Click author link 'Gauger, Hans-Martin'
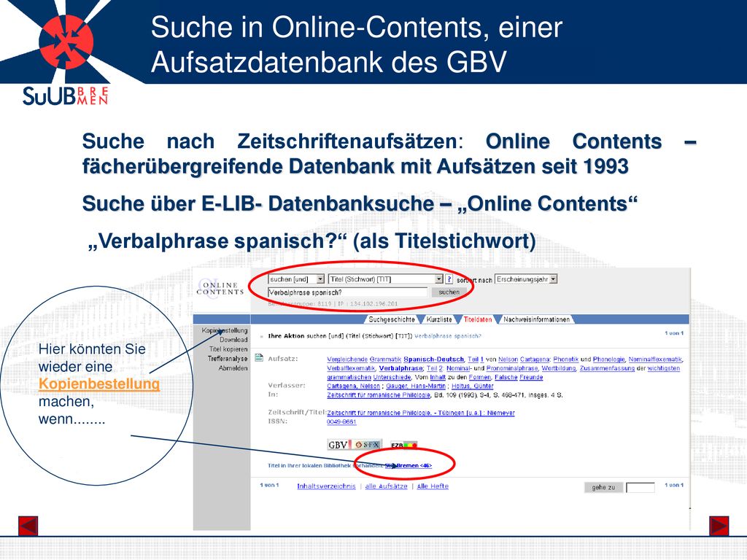This screenshot has height=560, width=747. tap(415, 386)
